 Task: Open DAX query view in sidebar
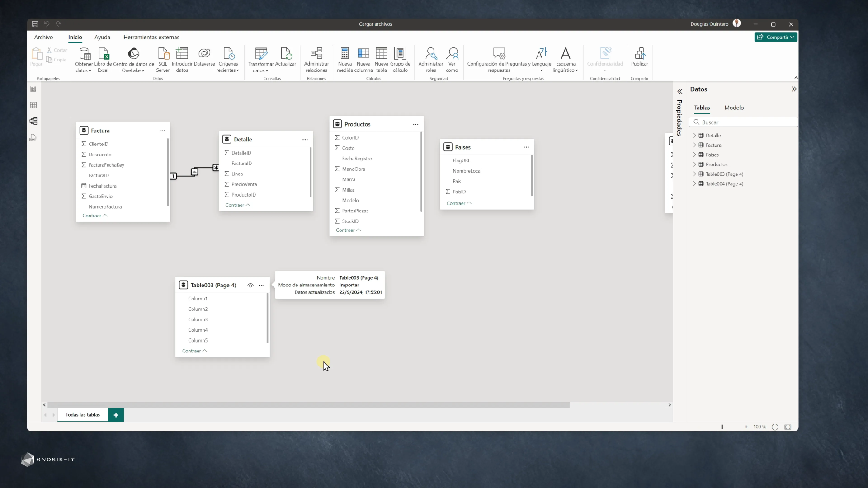[33, 137]
